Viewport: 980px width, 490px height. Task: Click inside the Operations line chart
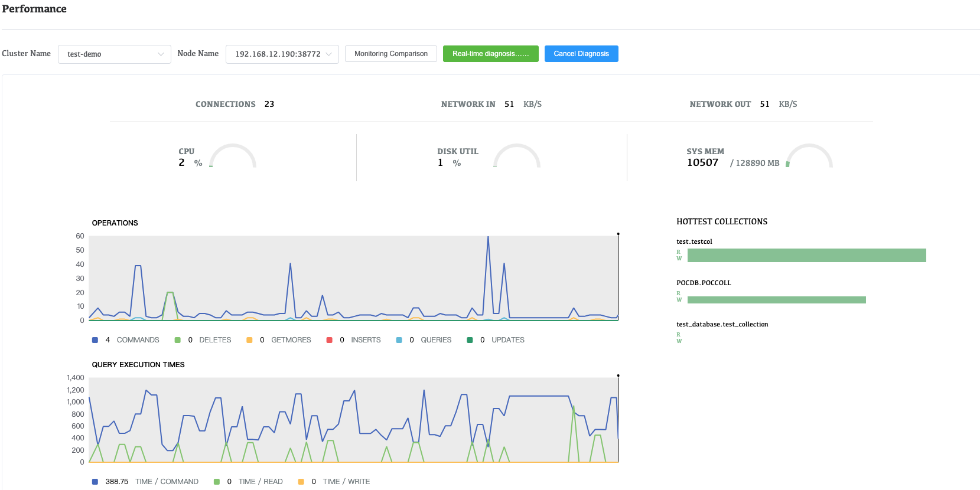click(353, 278)
